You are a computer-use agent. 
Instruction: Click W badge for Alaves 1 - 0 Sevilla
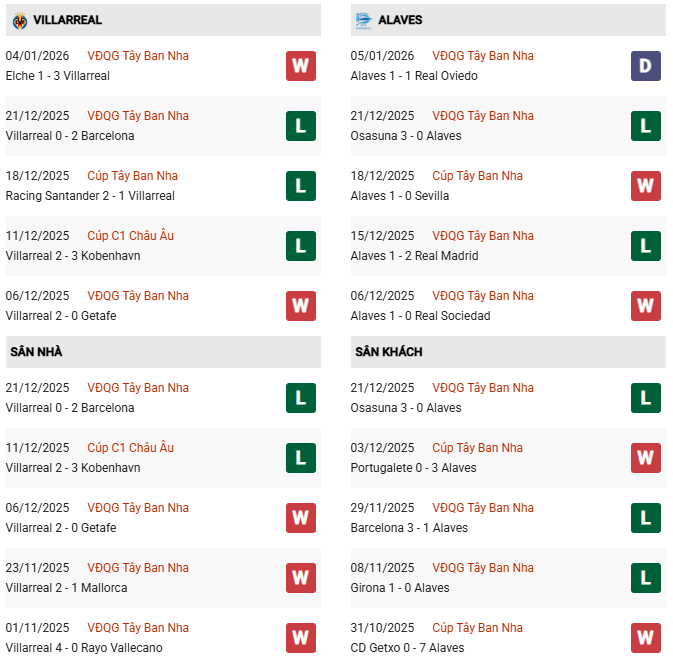tap(645, 186)
